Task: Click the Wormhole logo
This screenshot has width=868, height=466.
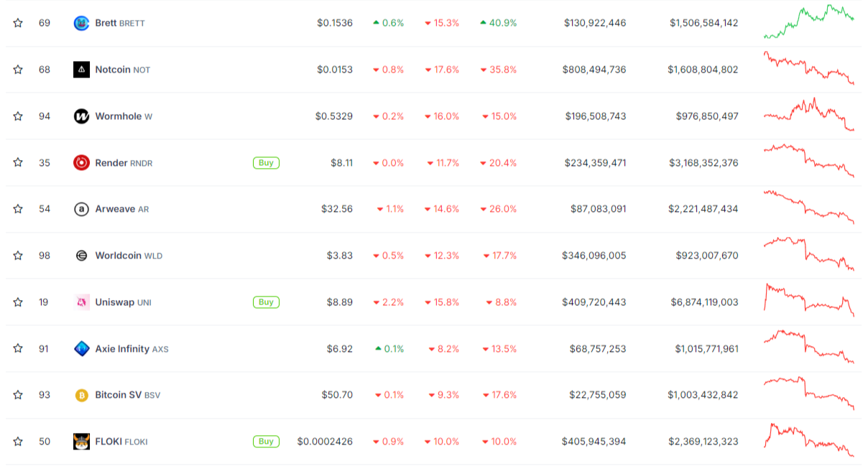Action: pyautogui.click(x=81, y=116)
